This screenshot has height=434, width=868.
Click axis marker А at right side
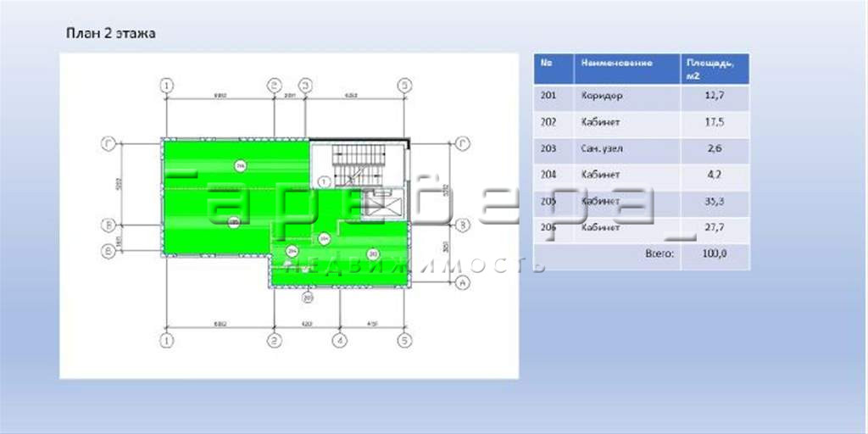(463, 282)
